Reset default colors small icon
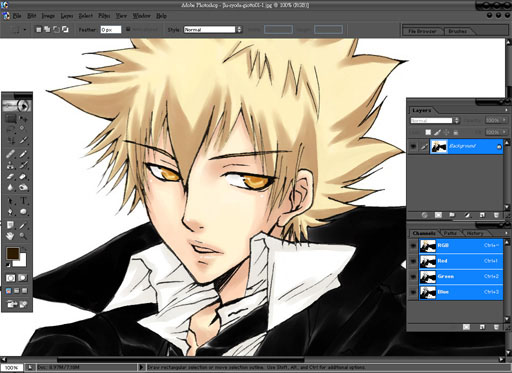 (x=8, y=265)
